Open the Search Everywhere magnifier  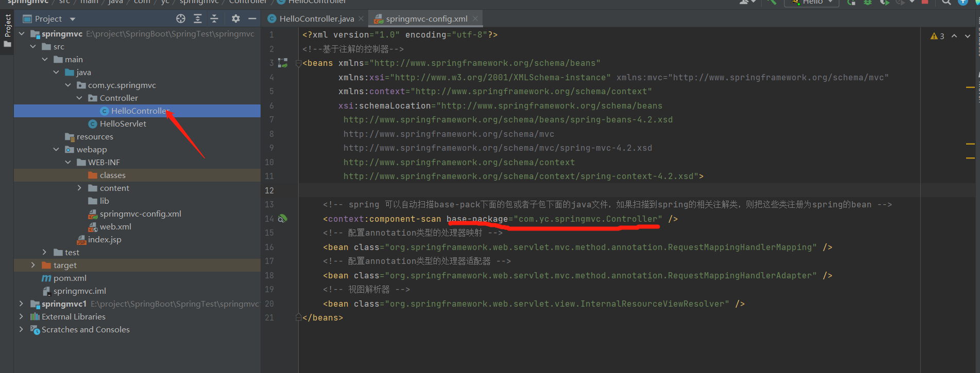click(947, 2)
